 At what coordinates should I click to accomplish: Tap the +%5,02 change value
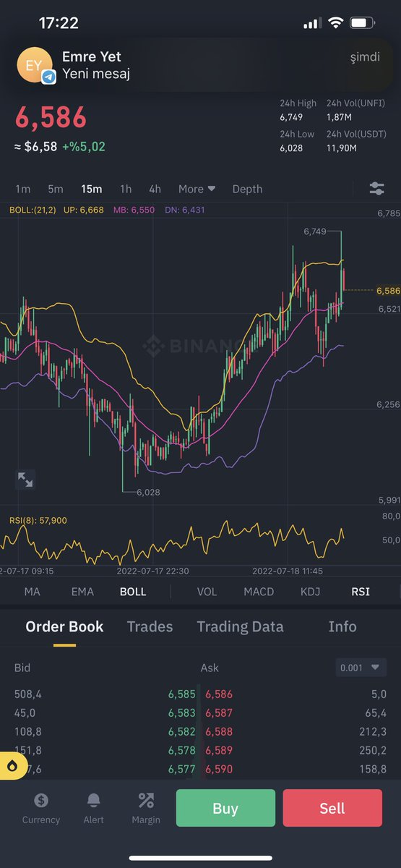pyautogui.click(x=84, y=147)
